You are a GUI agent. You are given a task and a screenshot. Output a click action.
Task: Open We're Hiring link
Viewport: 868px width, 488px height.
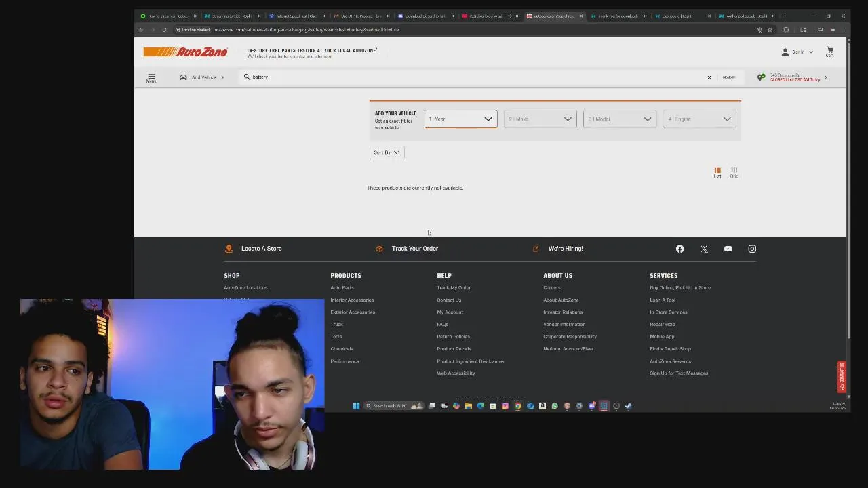coord(566,249)
